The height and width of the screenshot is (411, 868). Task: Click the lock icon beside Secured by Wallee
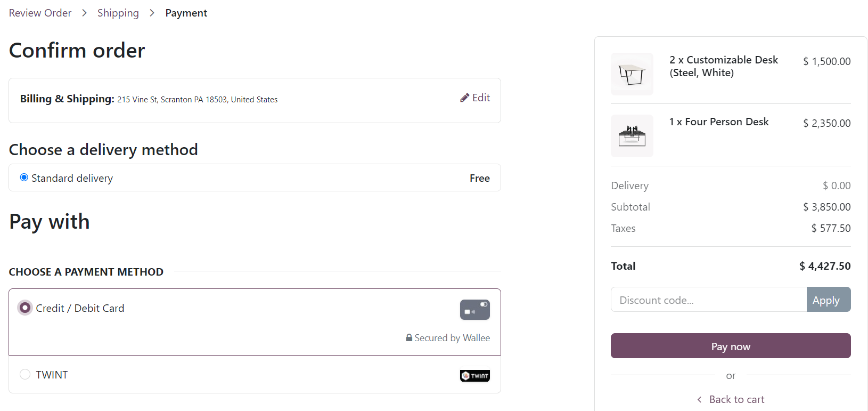click(409, 338)
